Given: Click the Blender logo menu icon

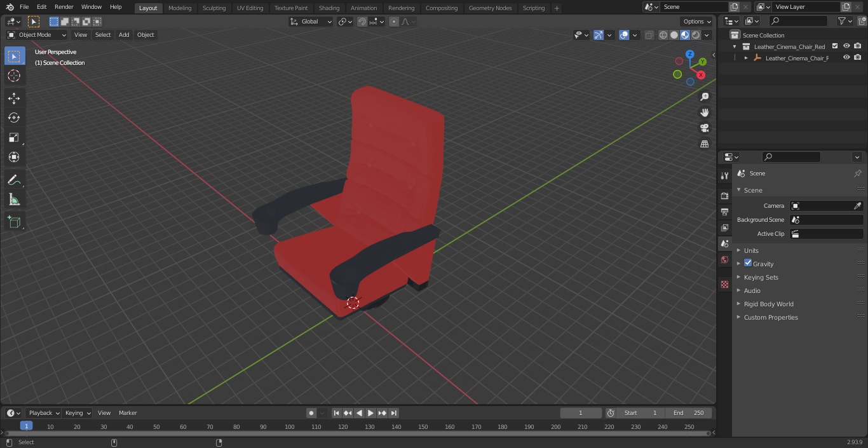Looking at the screenshot, I should click(10, 7).
